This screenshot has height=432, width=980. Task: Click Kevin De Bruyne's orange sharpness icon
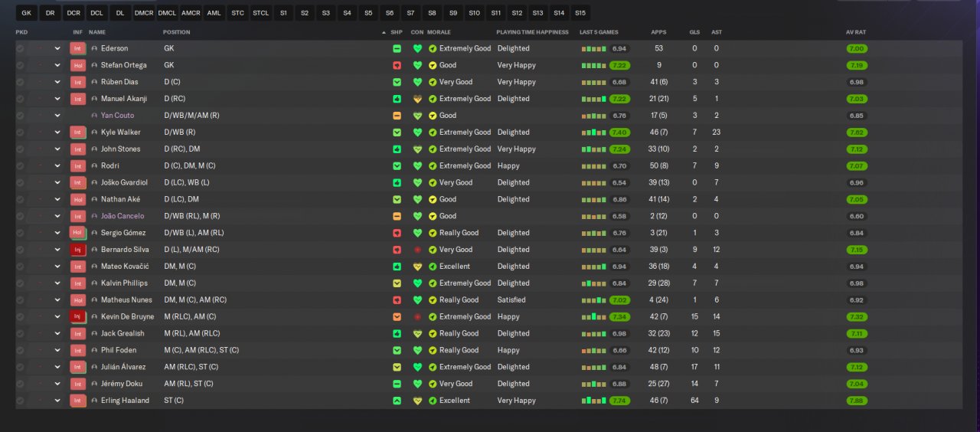(397, 316)
